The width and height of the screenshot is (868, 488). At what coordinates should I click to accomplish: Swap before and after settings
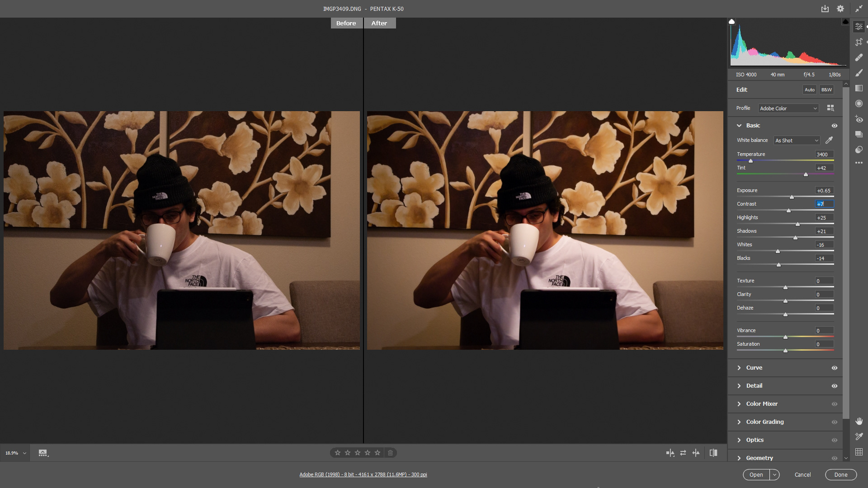(683, 453)
